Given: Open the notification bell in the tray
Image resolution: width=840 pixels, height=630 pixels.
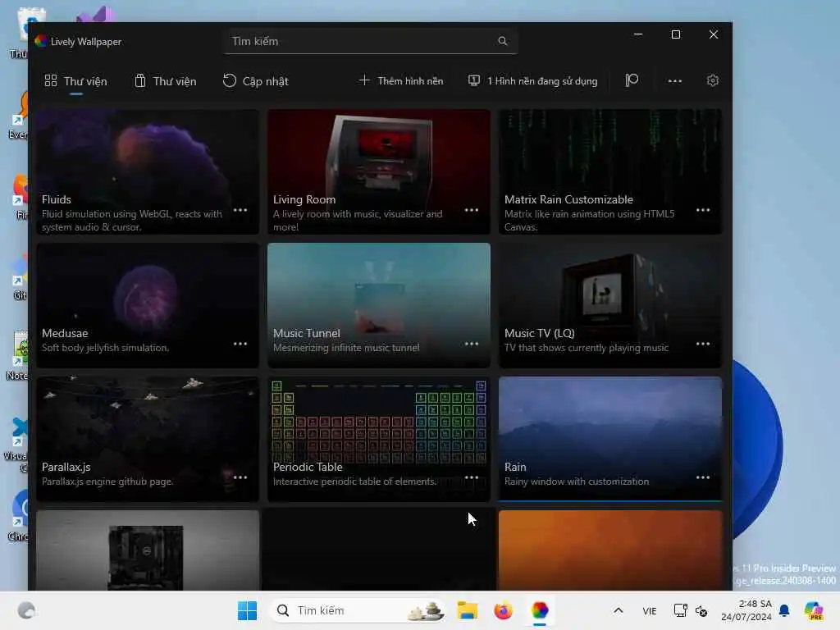Looking at the screenshot, I should tap(784, 610).
